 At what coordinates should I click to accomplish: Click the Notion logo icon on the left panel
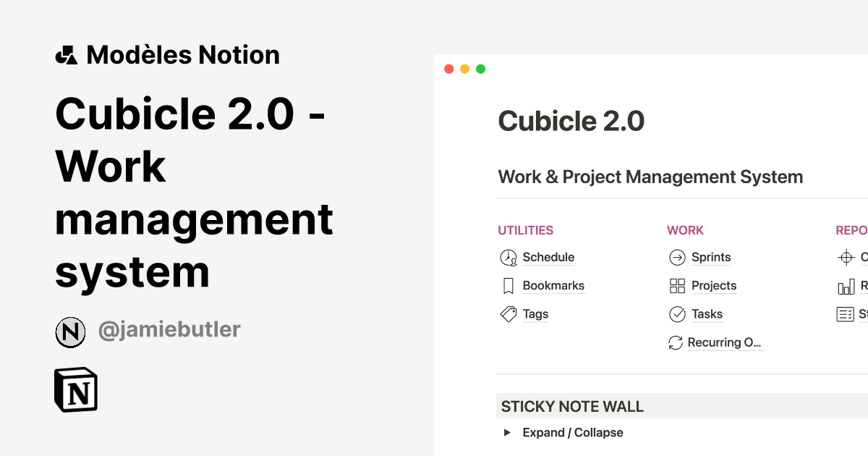tap(76, 389)
